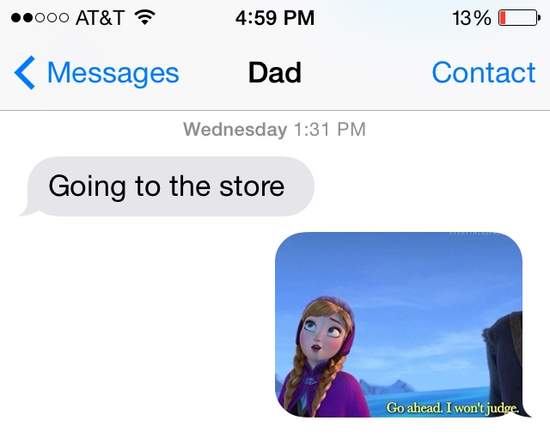This screenshot has width=550, height=439.
Task: Select the "Going to the store" bubble
Action: click(x=168, y=186)
